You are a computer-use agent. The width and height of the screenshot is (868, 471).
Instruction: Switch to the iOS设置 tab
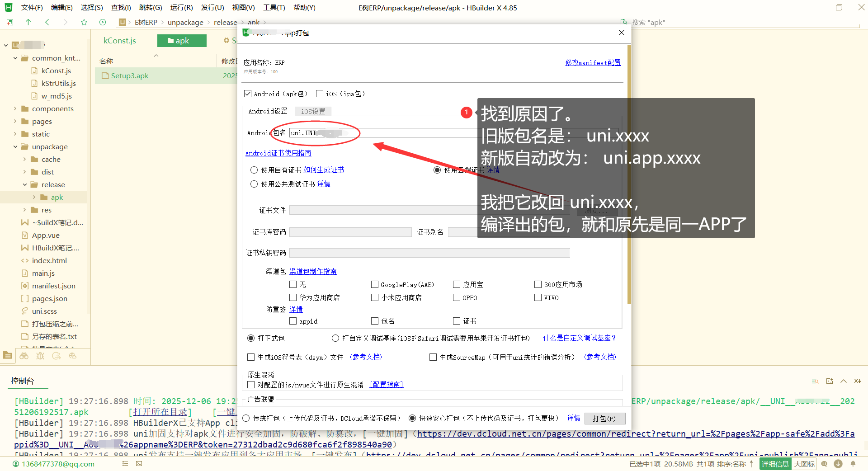coord(313,111)
